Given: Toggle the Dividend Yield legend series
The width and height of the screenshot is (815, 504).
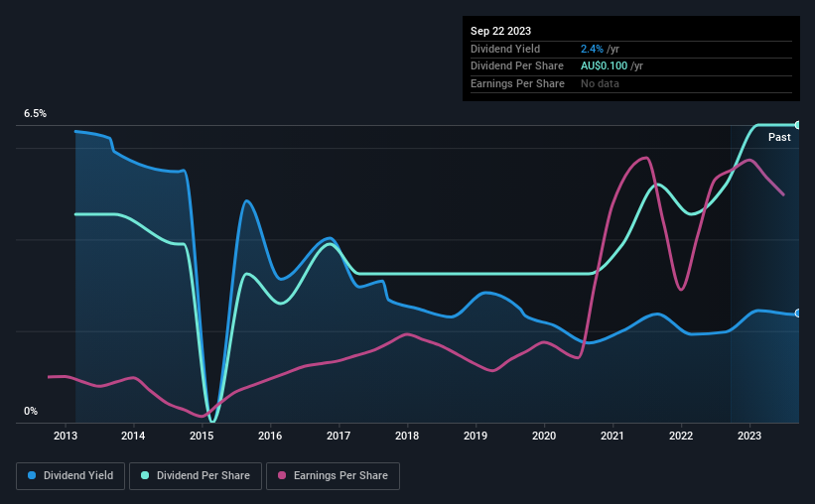Looking at the screenshot, I should pyautogui.click(x=71, y=476).
